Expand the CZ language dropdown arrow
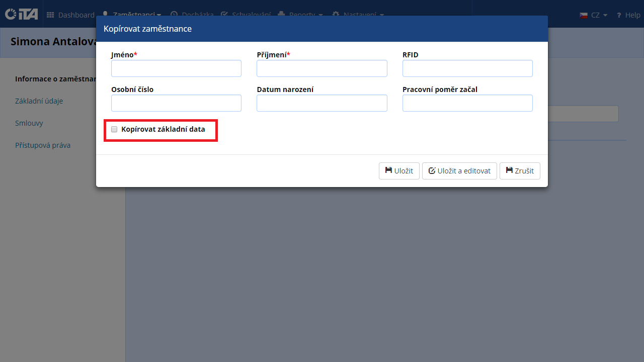644x362 pixels. [605, 16]
